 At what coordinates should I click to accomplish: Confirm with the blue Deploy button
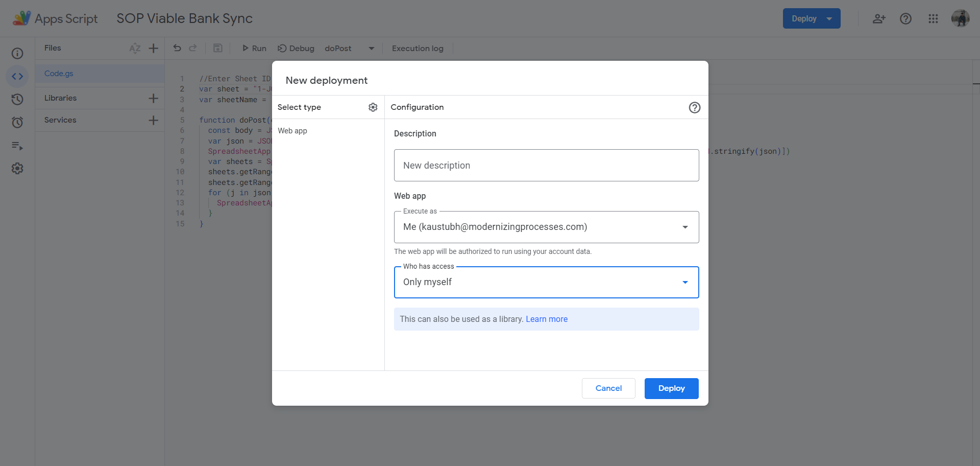671,388
